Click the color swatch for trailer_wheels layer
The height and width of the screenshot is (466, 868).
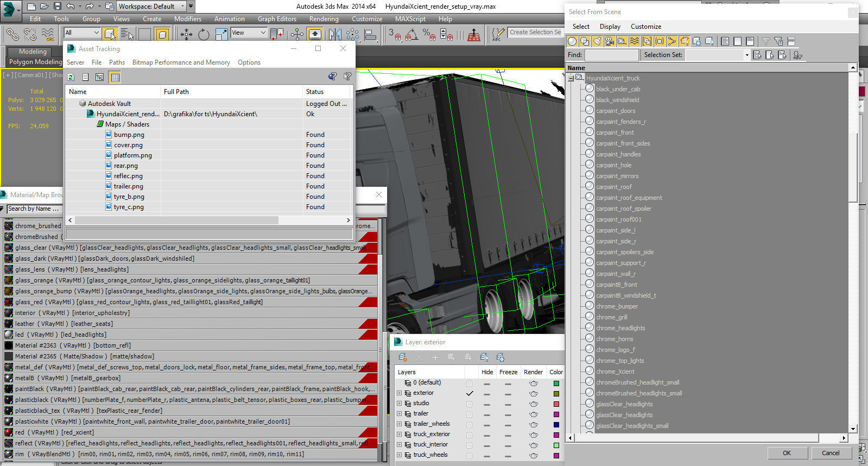556,425
